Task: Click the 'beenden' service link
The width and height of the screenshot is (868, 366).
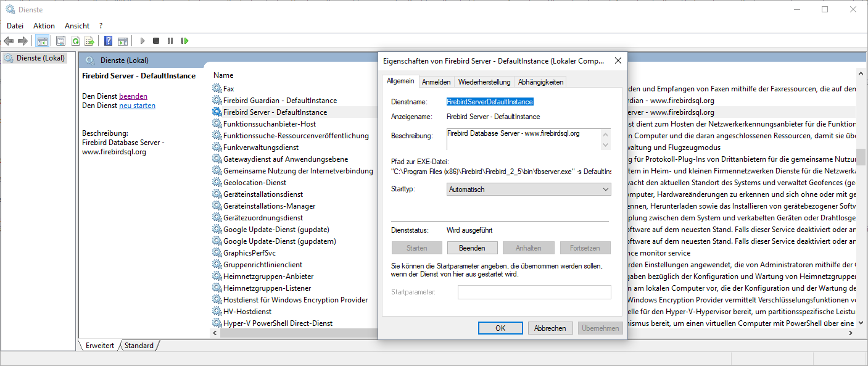Action: [133, 96]
